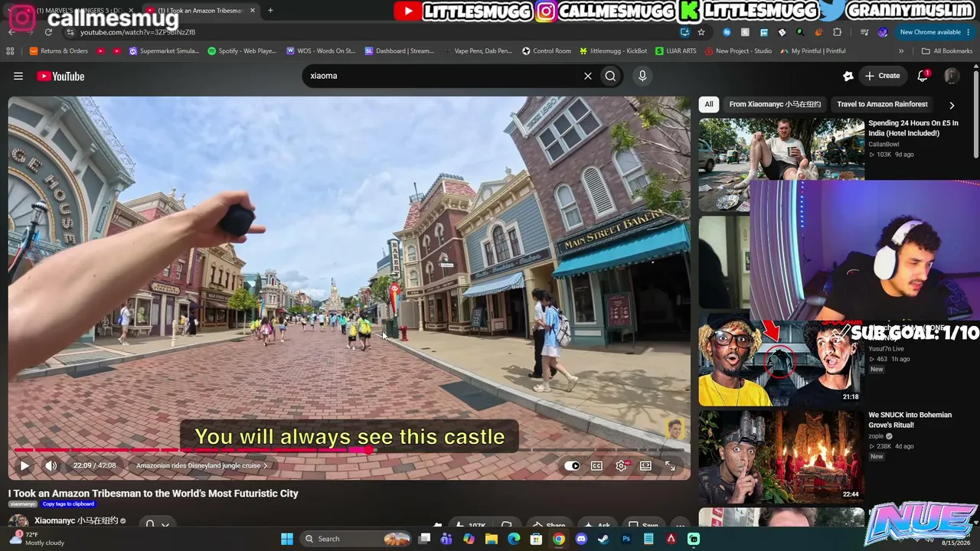Screen dimensions: 980x551
Task: Open 'Spending 24 Hours On £5 In India' video
Action: 913,128
